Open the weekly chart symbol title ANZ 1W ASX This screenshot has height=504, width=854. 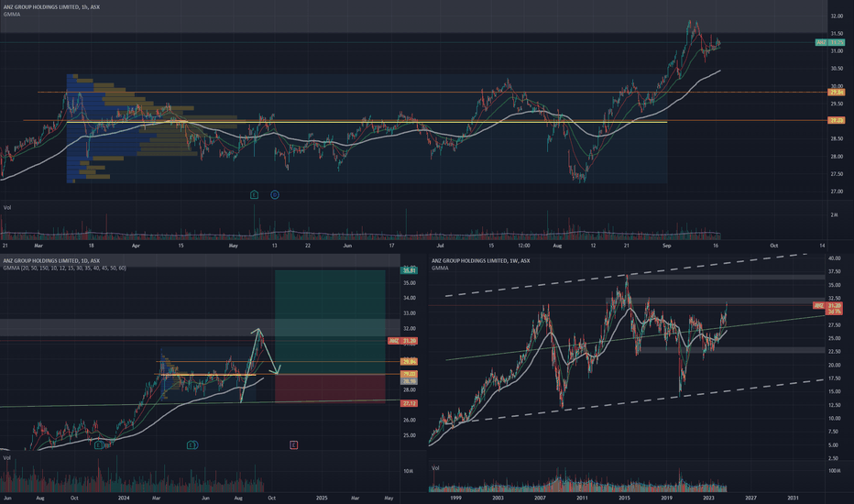coord(480,261)
